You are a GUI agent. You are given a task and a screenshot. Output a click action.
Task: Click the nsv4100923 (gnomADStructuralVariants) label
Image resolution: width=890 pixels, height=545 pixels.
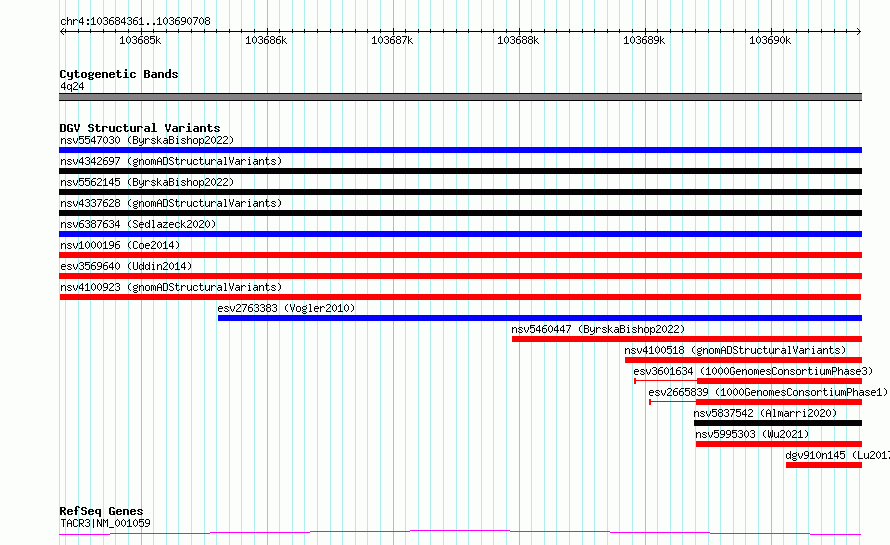click(x=171, y=287)
